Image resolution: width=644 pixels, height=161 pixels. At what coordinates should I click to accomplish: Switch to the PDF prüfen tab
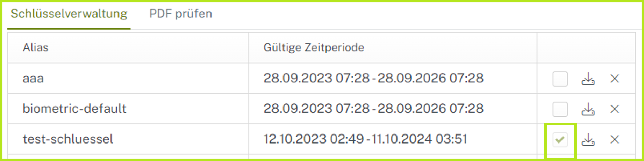(x=180, y=14)
